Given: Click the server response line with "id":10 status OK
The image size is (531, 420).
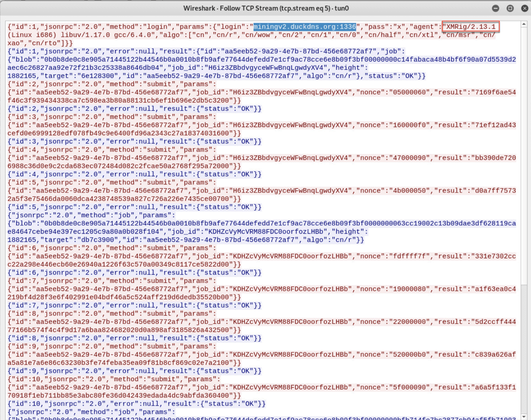Looking at the screenshot, I should [x=136, y=403].
